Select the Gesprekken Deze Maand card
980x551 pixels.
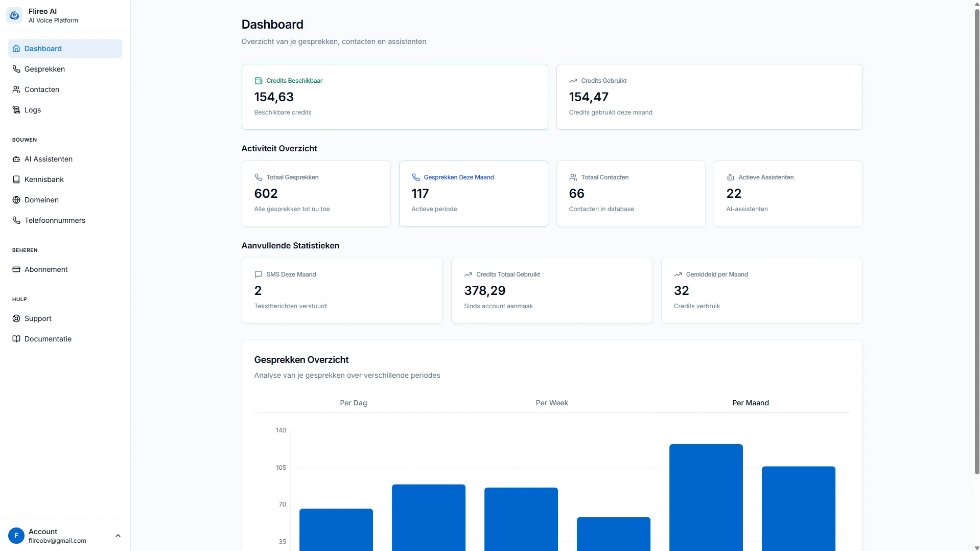[473, 194]
